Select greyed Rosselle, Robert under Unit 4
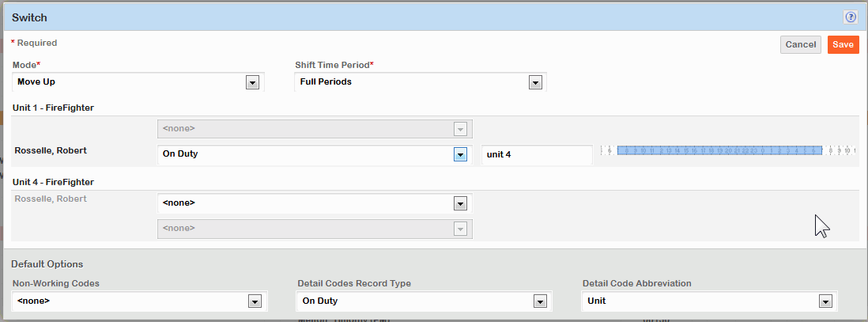The width and height of the screenshot is (868, 322). [51, 199]
